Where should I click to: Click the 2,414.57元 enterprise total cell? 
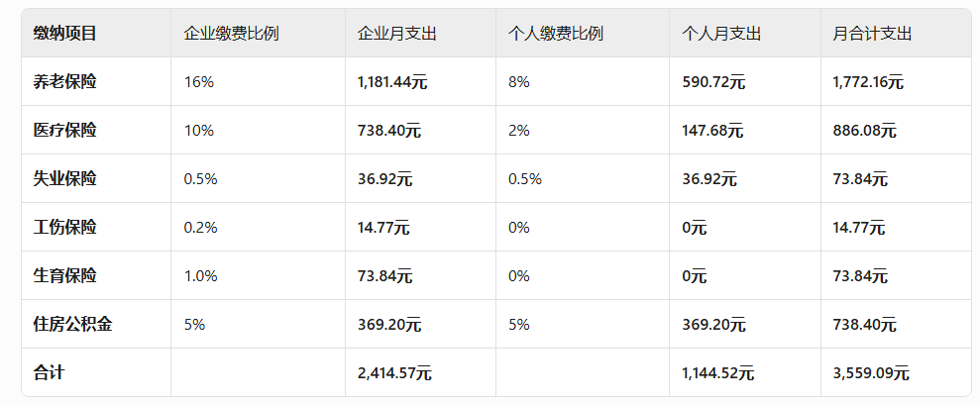[x=395, y=373]
